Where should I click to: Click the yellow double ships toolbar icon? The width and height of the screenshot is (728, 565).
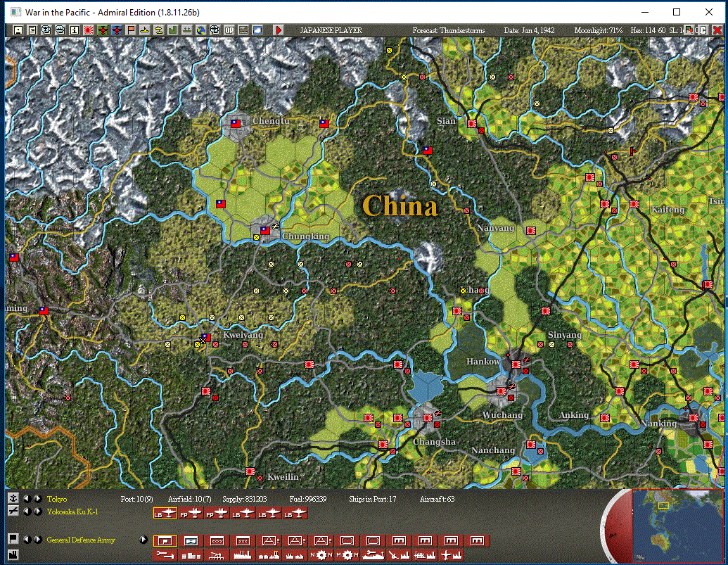pos(159,30)
